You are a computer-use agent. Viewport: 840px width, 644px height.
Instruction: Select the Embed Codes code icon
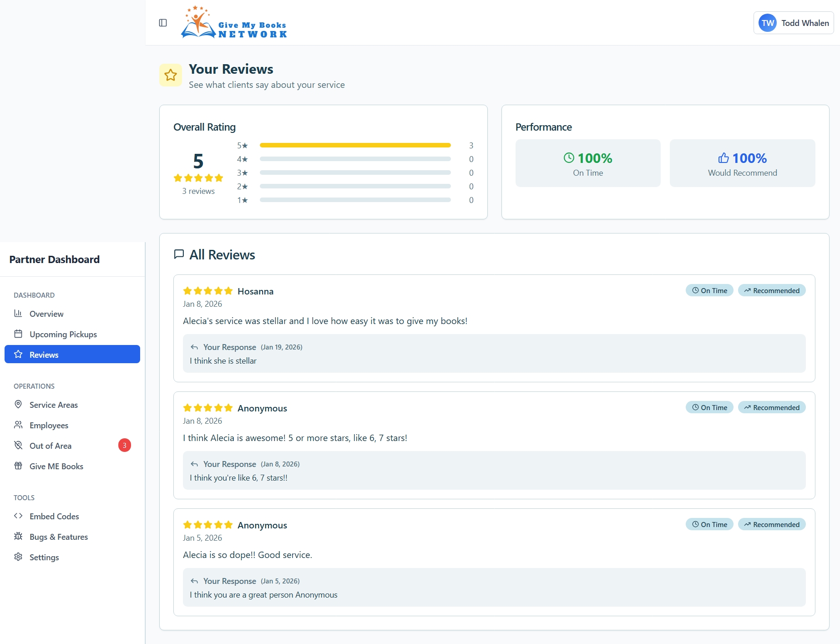coord(19,516)
